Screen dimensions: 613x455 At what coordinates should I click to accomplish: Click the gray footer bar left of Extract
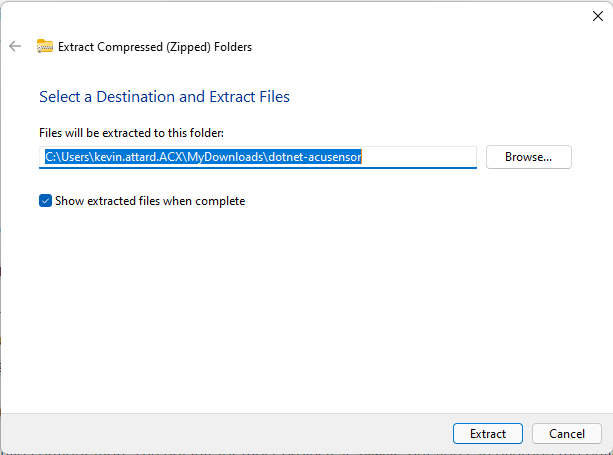pyautogui.click(x=227, y=434)
